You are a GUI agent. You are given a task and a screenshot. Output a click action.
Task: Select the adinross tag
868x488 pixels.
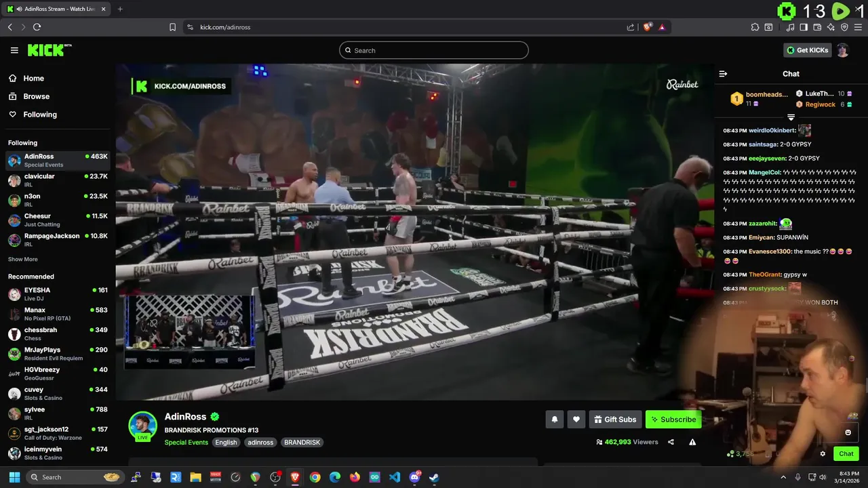click(x=260, y=443)
